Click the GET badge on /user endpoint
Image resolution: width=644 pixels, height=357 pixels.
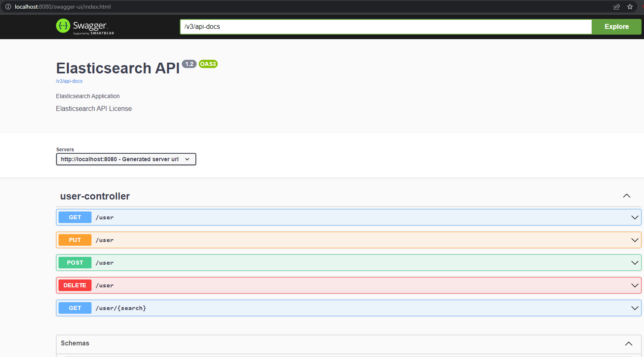pyautogui.click(x=75, y=217)
